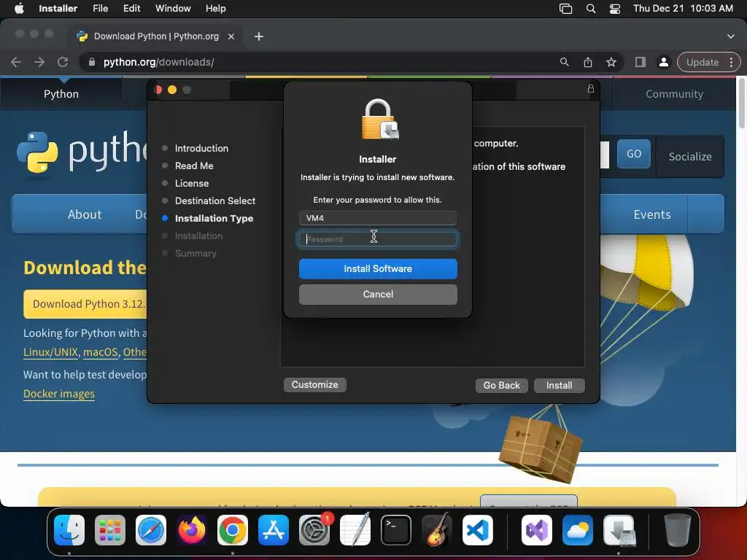Open Launchpad from the dock
This screenshot has height=560, width=747.
pos(110,530)
